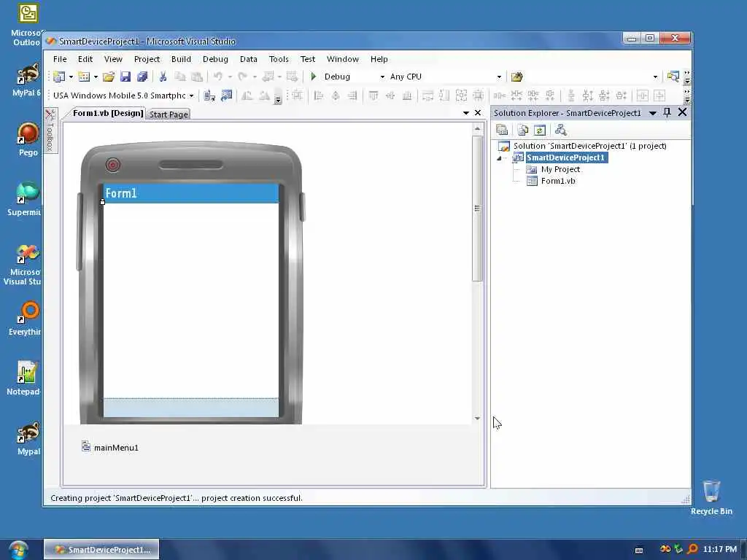Select Form1.vb in Solution Explorer
The width and height of the screenshot is (747, 560).
point(558,181)
